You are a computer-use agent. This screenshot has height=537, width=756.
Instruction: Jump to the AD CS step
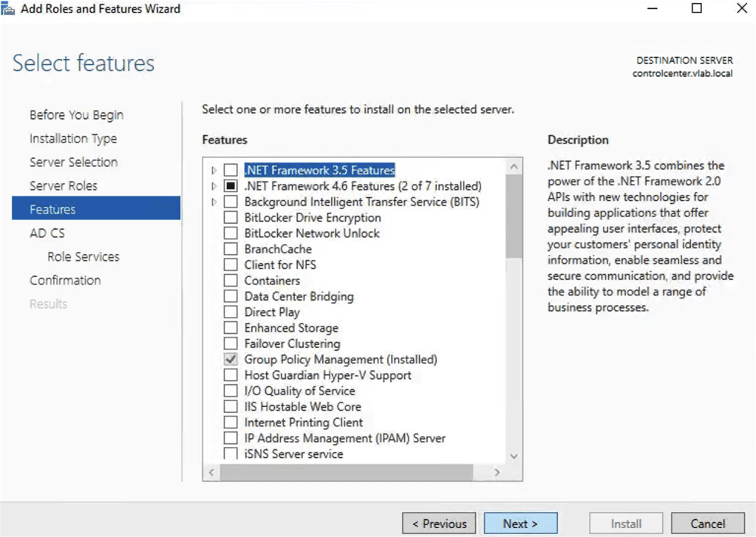tap(47, 233)
